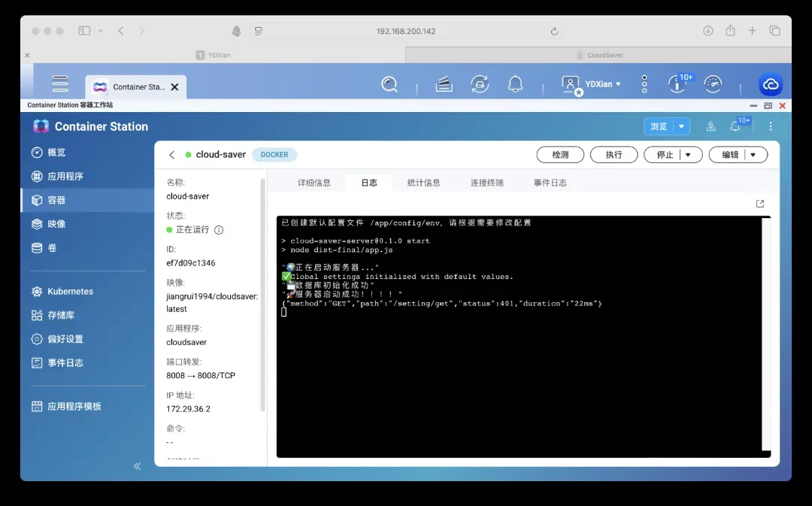This screenshot has height=506, width=812.
Task: Select 映像 in the sidebar
Action: [56, 224]
